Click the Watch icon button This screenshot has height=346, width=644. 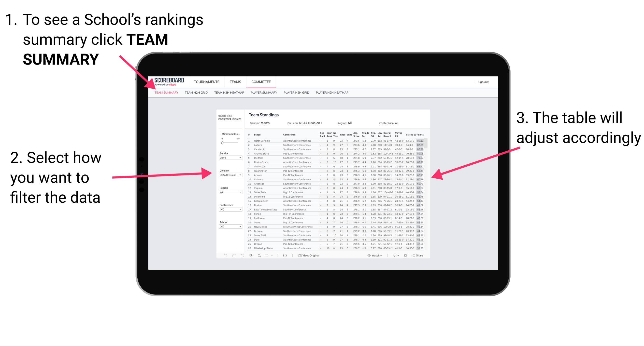coord(371,256)
